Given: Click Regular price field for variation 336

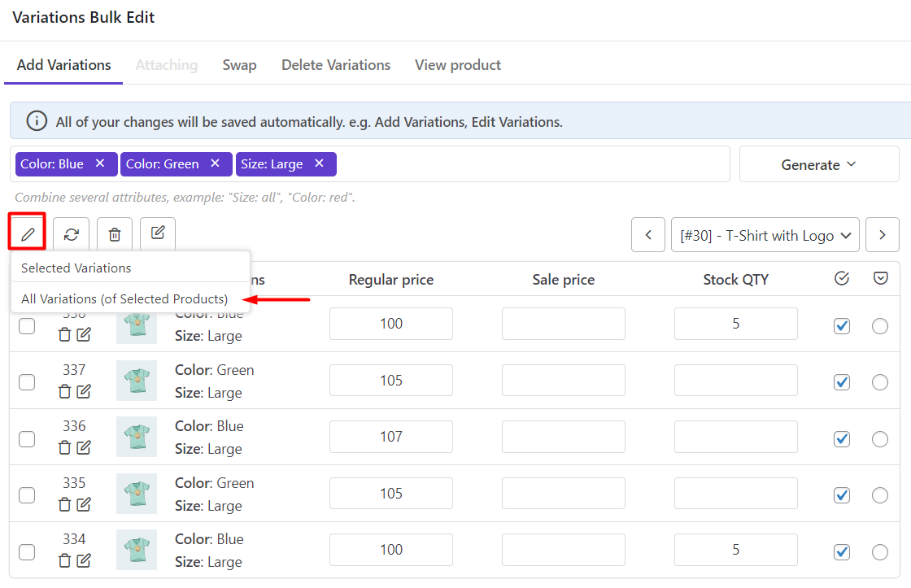Looking at the screenshot, I should point(391,437).
